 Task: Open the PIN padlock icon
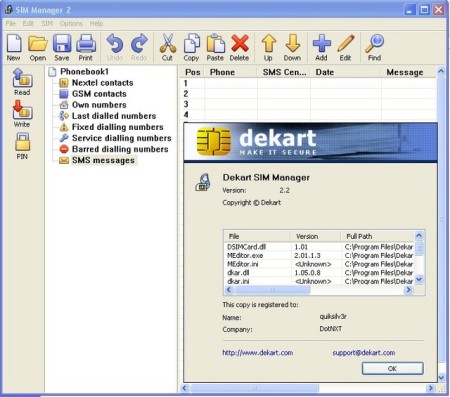pyautogui.click(x=22, y=146)
